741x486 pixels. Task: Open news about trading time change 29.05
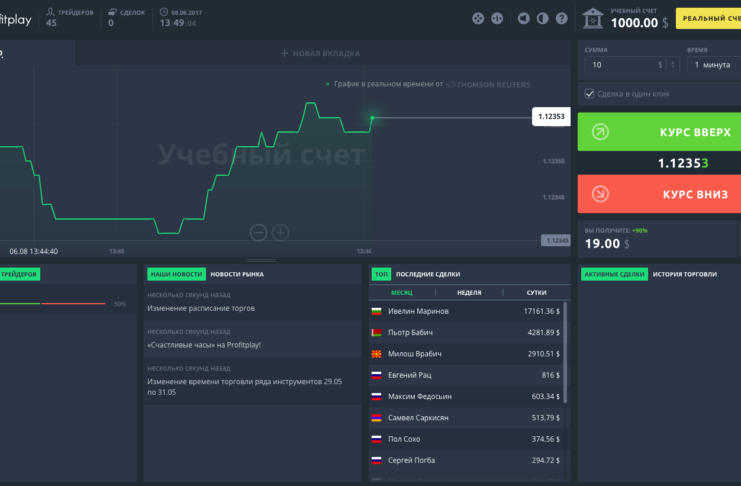[x=244, y=387]
